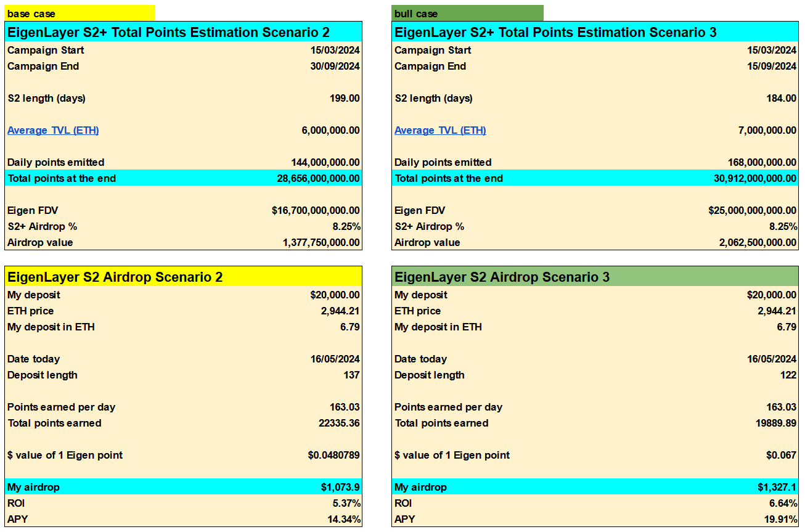Select the S2 length value 199.00
This screenshot has width=805, height=532.
coord(345,98)
